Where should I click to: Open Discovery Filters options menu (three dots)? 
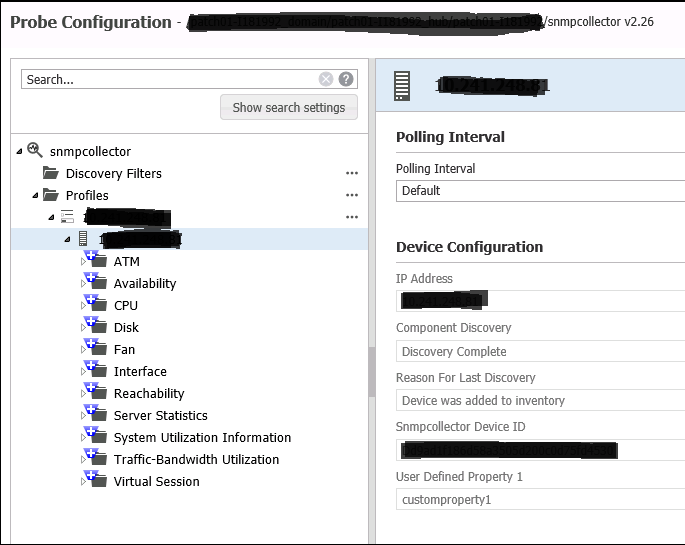(352, 173)
